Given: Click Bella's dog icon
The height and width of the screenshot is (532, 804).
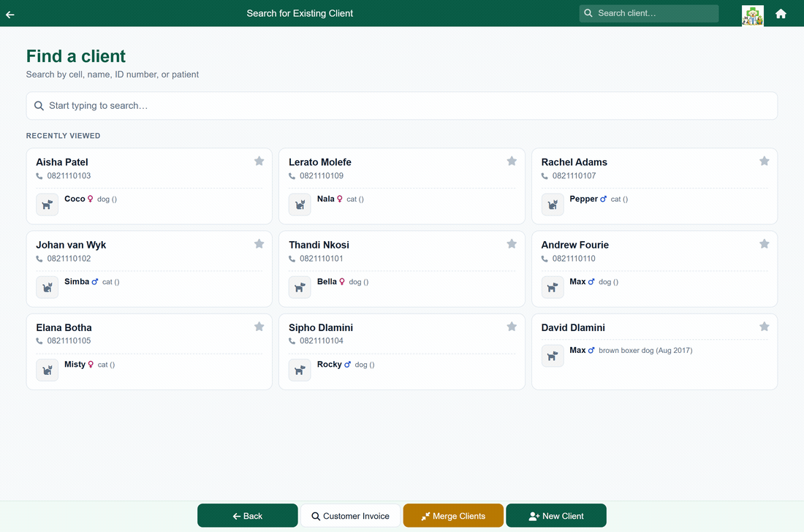Looking at the screenshot, I should (x=300, y=287).
